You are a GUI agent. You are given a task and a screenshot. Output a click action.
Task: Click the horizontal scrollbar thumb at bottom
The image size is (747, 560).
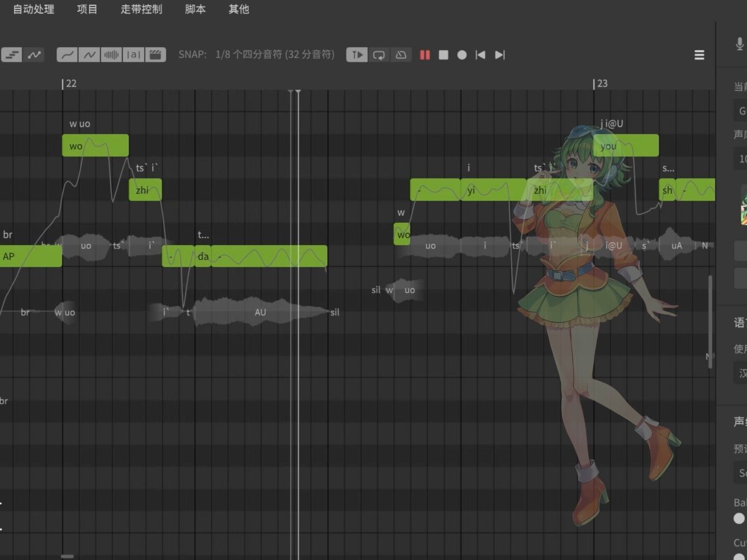67,556
